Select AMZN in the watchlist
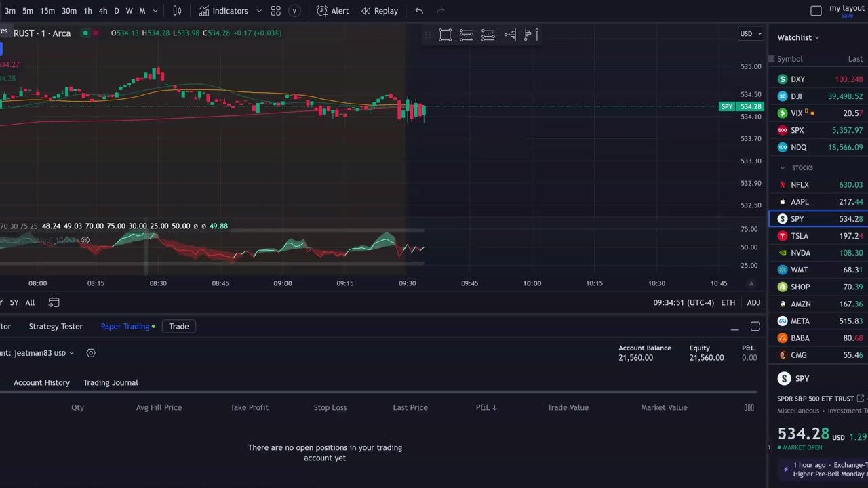868x488 pixels. click(818, 304)
